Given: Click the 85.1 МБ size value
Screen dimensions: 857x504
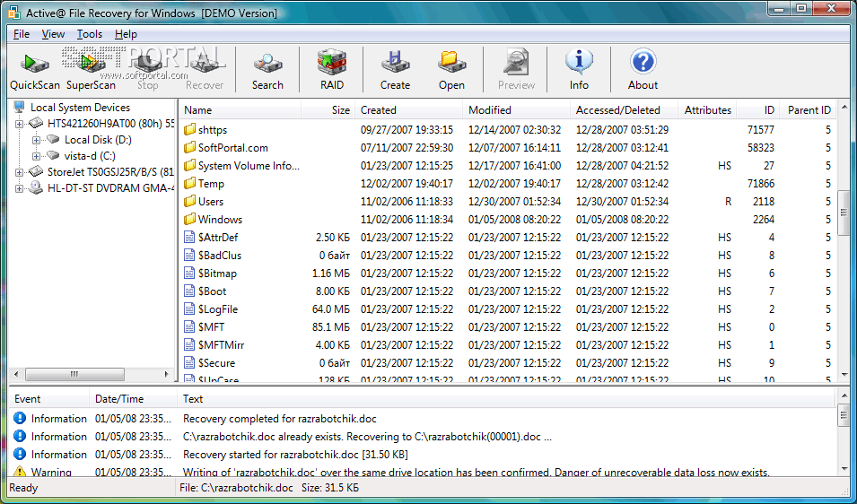Looking at the screenshot, I should point(330,326).
